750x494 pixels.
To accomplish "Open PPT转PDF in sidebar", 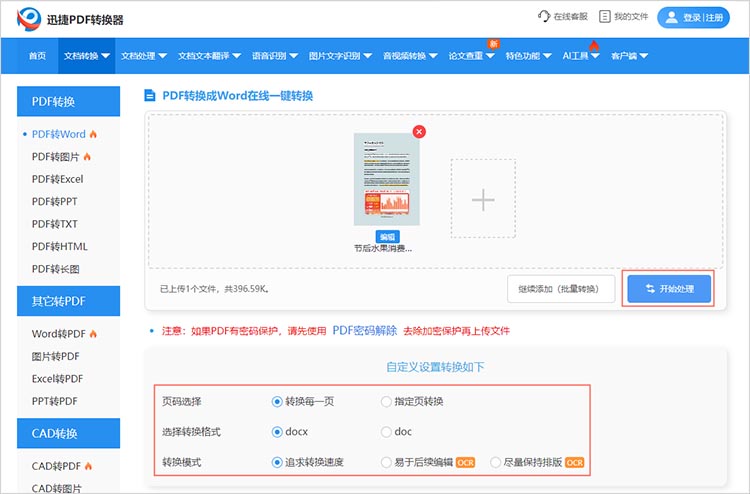I will (55, 401).
